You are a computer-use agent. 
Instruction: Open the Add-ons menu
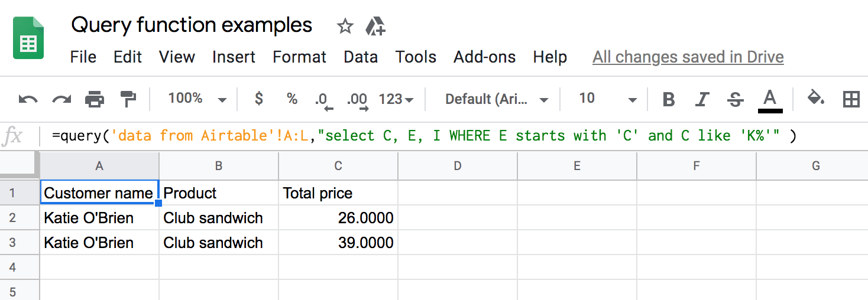(x=484, y=57)
